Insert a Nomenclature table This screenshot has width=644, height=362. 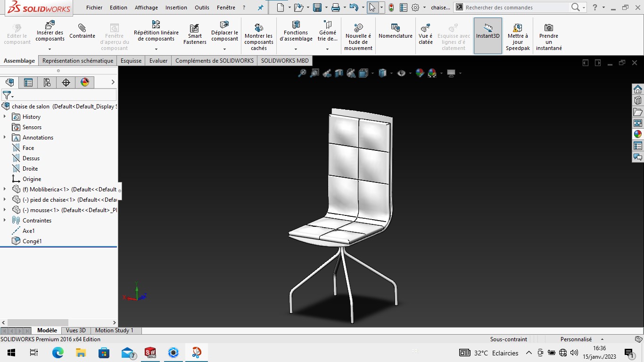396,31
